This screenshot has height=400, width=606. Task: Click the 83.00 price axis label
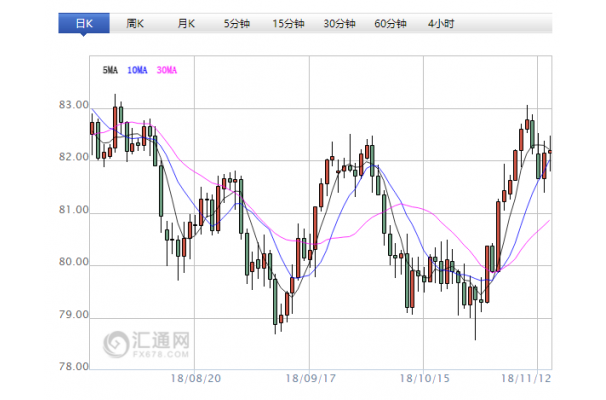74,105
